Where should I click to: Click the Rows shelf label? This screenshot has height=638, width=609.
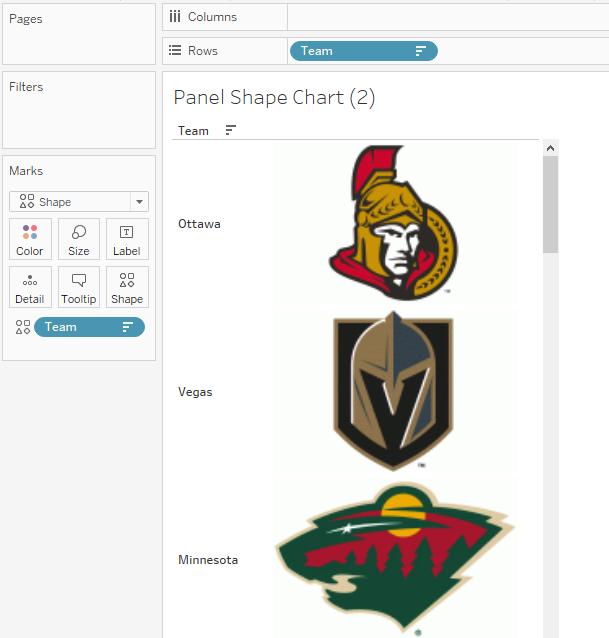pos(203,51)
